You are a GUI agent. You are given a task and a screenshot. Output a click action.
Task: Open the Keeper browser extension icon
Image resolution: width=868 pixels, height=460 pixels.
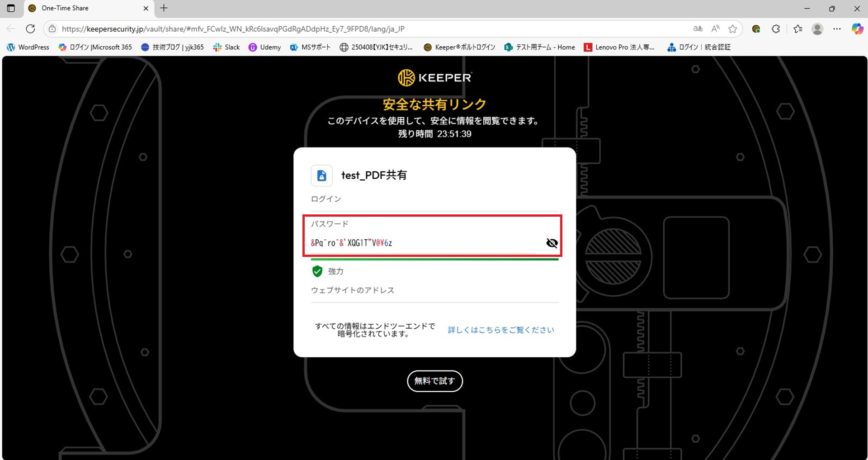(756, 29)
